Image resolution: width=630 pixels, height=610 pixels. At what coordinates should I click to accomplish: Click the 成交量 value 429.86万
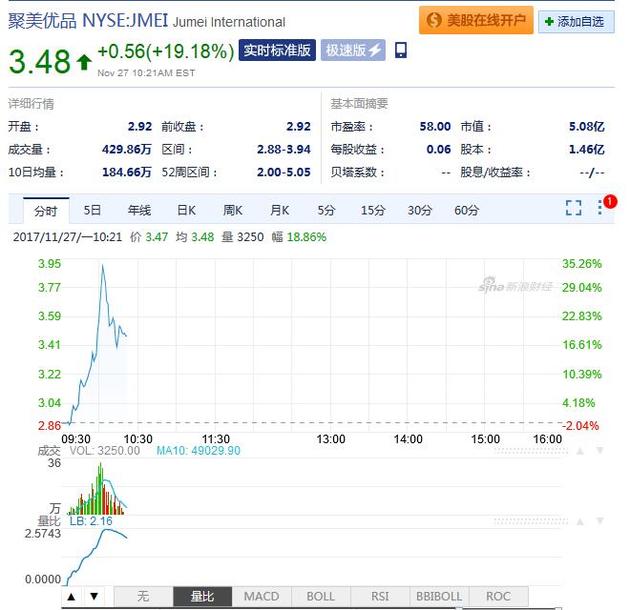pos(127,149)
